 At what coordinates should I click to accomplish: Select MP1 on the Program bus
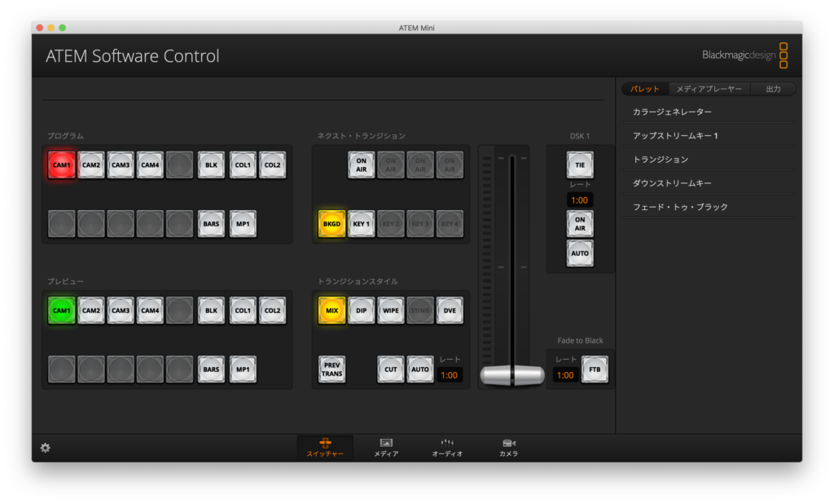[x=243, y=224]
